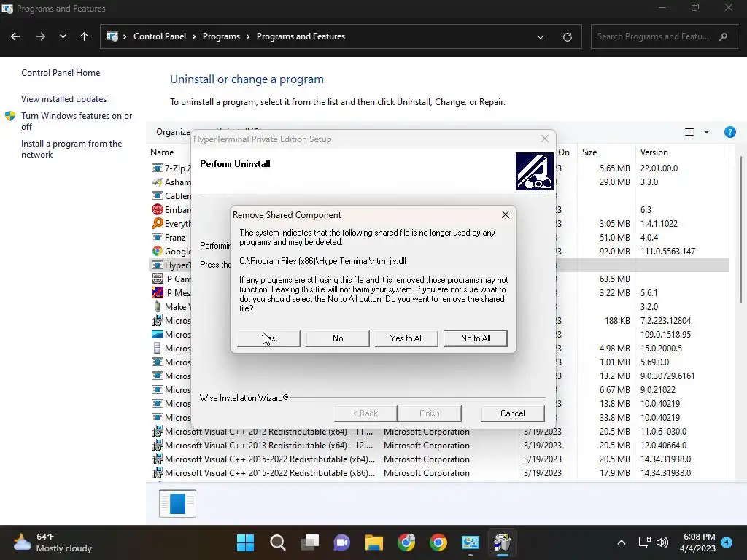The width and height of the screenshot is (747, 560).
Task: Select Yes to All button
Action: tap(406, 338)
